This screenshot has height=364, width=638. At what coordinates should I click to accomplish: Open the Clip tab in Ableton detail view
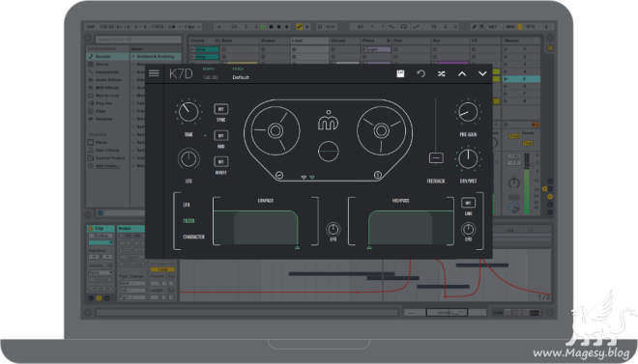pos(101,229)
